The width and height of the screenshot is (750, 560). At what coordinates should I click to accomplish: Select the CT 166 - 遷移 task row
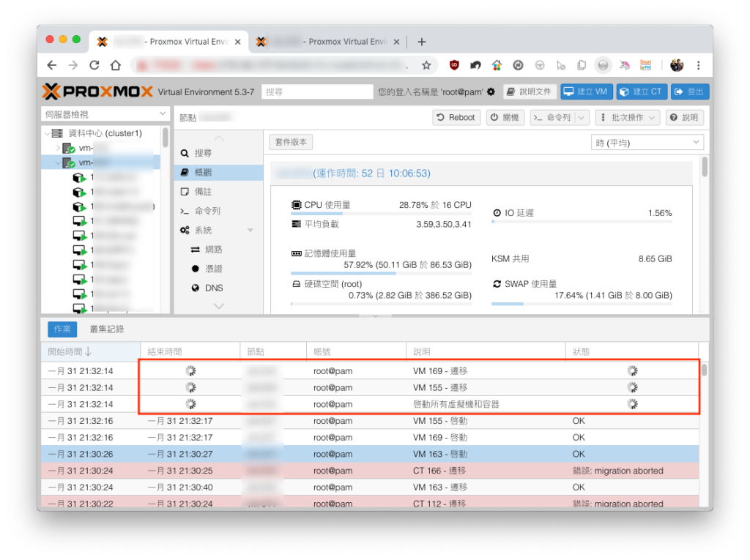tap(370, 471)
